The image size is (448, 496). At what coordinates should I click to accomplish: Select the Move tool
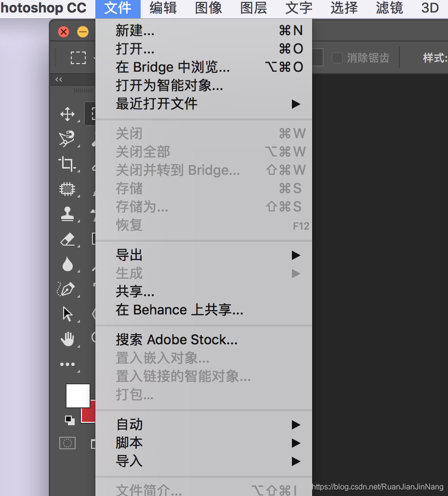click(67, 114)
